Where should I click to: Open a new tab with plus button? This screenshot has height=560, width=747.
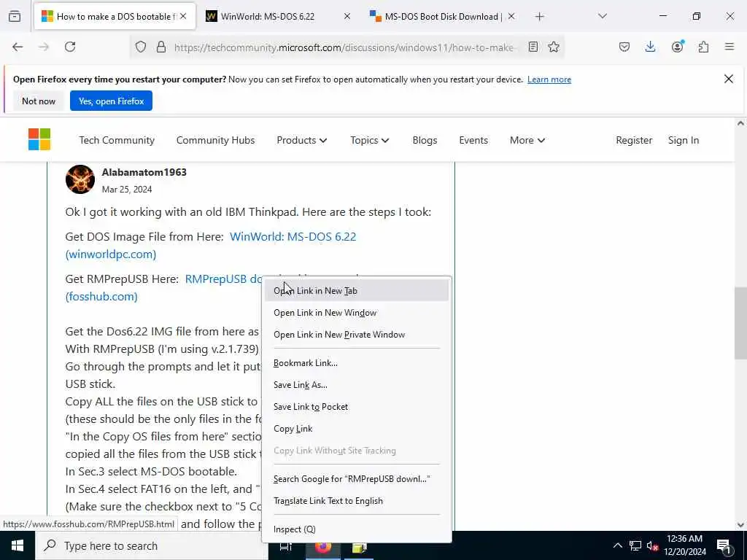click(x=539, y=17)
